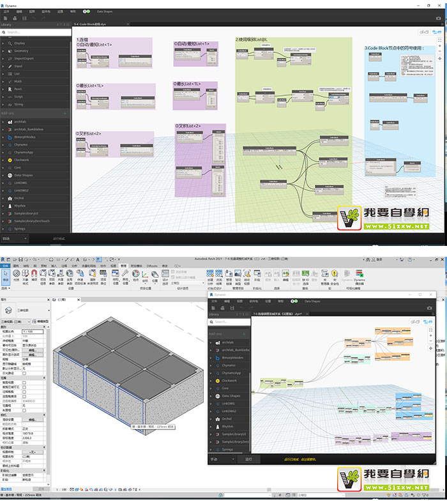
Task: Click Location globe icon in Revit ribbon
Action: [135, 276]
